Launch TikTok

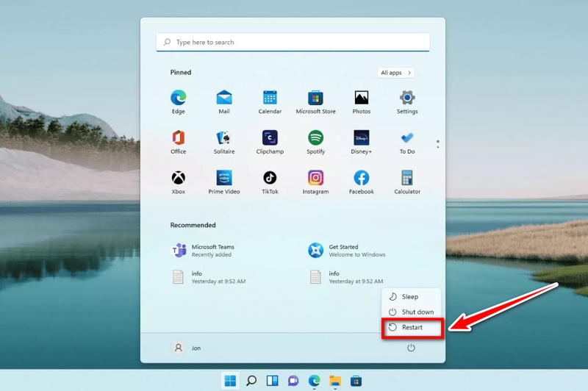(x=270, y=182)
